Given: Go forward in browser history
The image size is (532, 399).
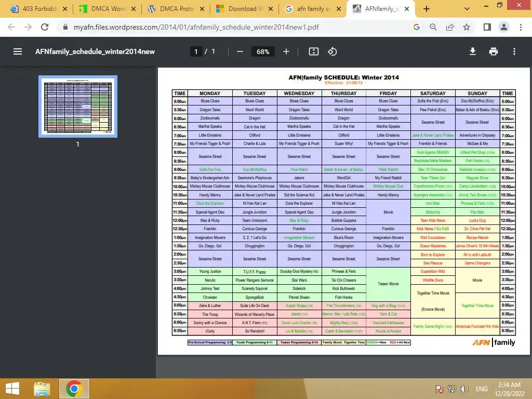Looking at the screenshot, I should tap(28, 27).
